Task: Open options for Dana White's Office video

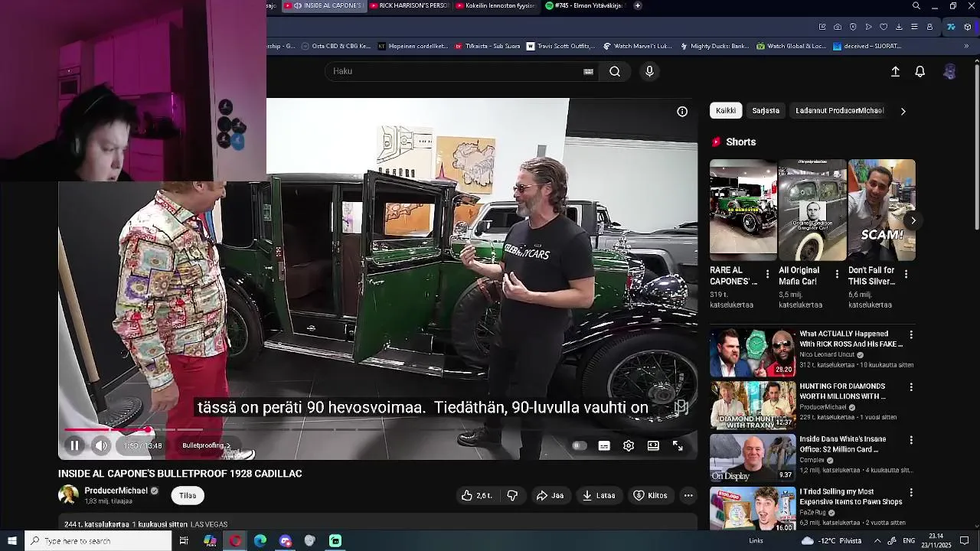Action: [911, 440]
